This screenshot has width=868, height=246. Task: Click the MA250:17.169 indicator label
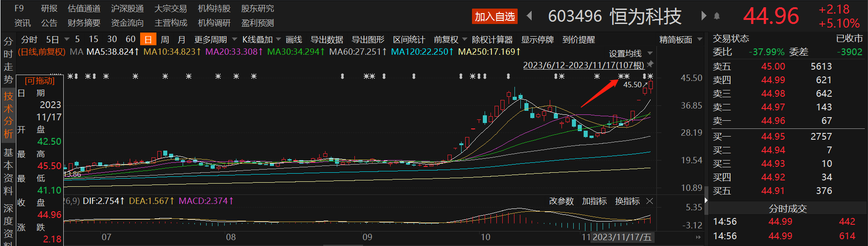click(490, 52)
